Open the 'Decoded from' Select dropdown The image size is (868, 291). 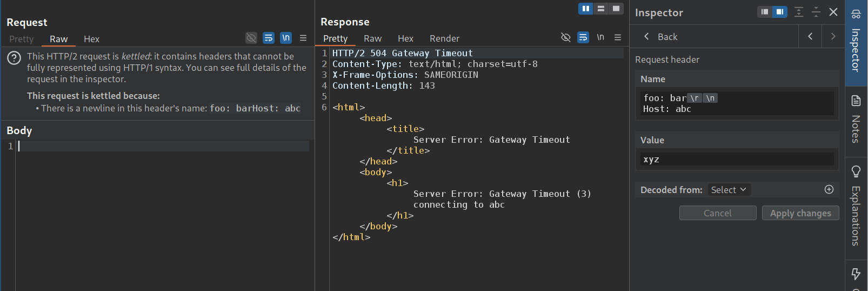coord(729,190)
